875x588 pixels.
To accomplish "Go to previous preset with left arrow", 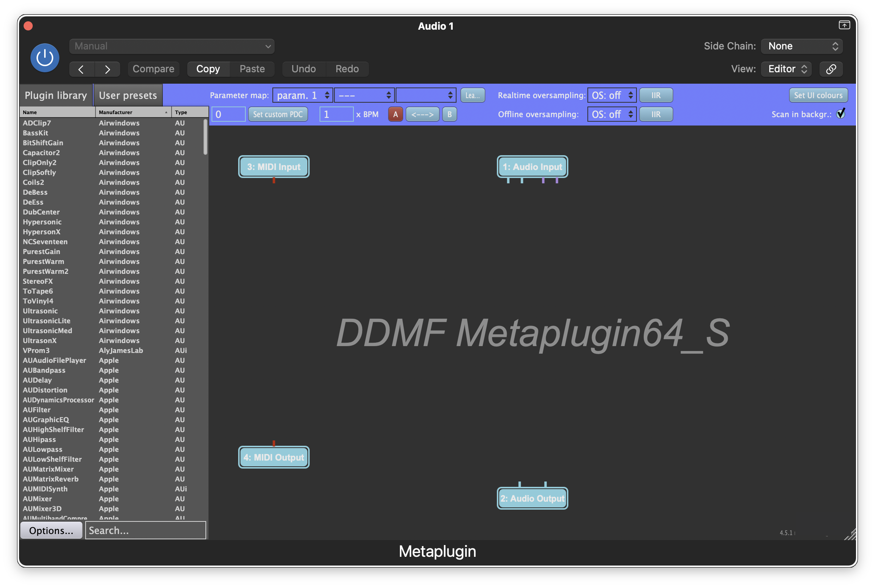I will coord(81,69).
